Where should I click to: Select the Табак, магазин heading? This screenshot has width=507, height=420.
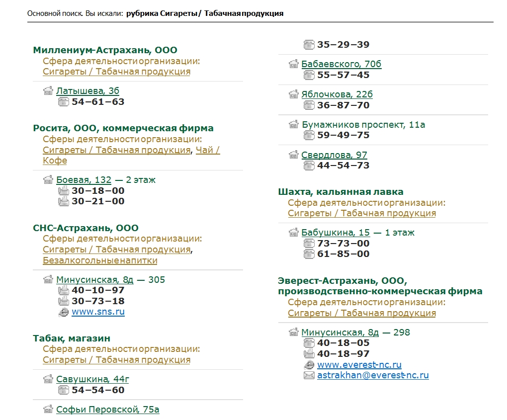[x=72, y=338]
